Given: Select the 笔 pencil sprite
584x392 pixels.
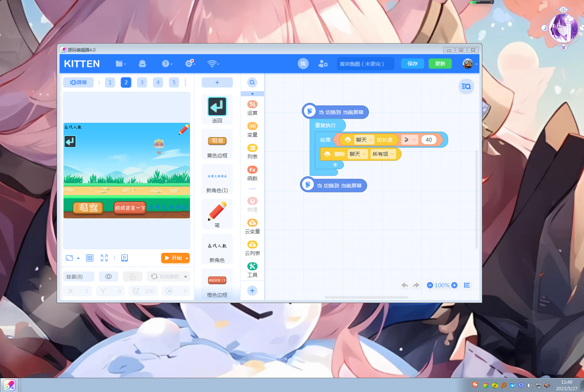Looking at the screenshot, I should click(x=217, y=214).
